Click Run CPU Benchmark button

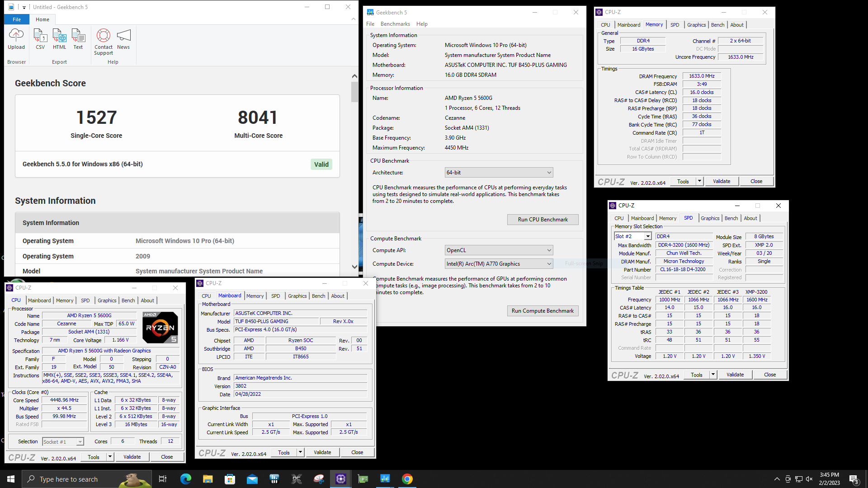[x=542, y=220]
